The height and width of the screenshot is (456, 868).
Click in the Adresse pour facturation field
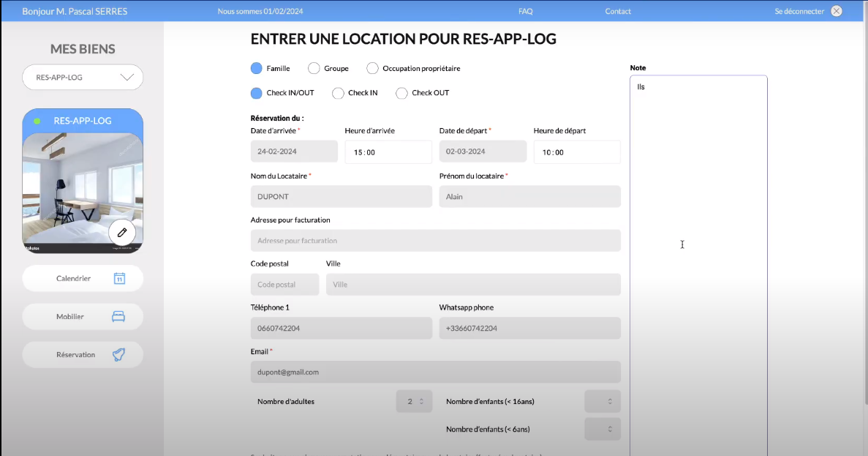point(435,241)
